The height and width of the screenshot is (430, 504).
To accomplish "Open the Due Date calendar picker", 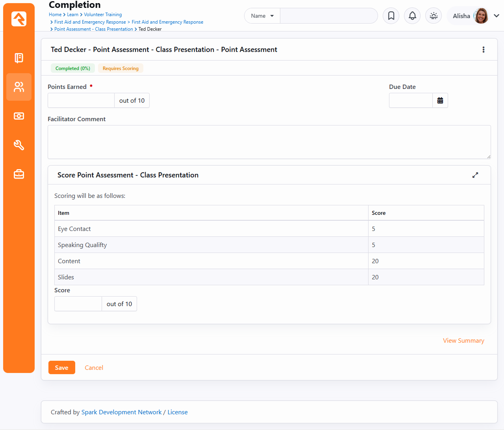I will tap(440, 101).
